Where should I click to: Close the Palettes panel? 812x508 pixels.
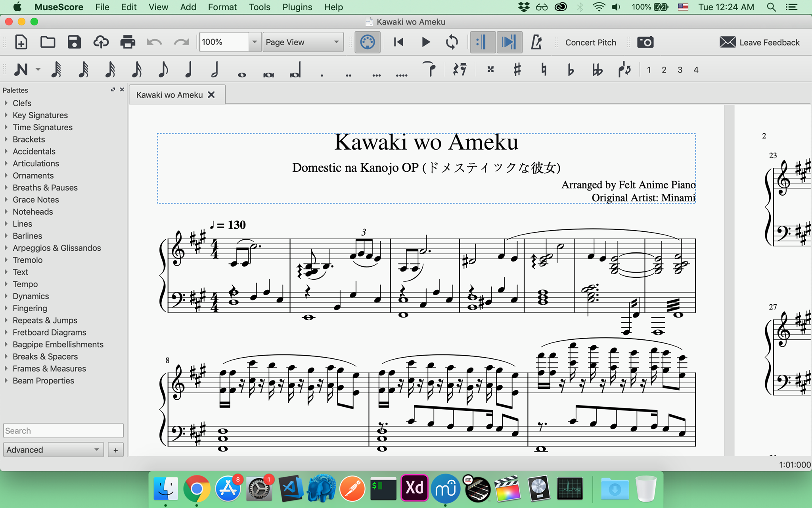point(122,90)
